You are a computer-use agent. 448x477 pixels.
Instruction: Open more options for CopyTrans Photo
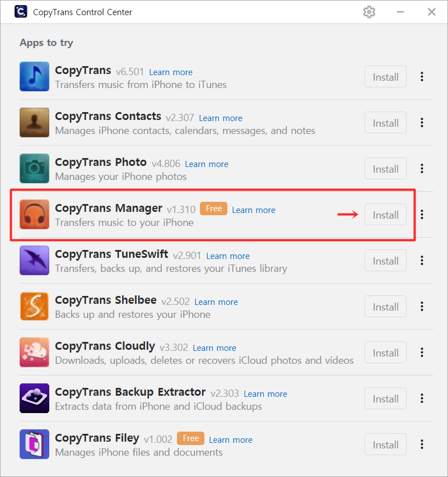point(422,169)
